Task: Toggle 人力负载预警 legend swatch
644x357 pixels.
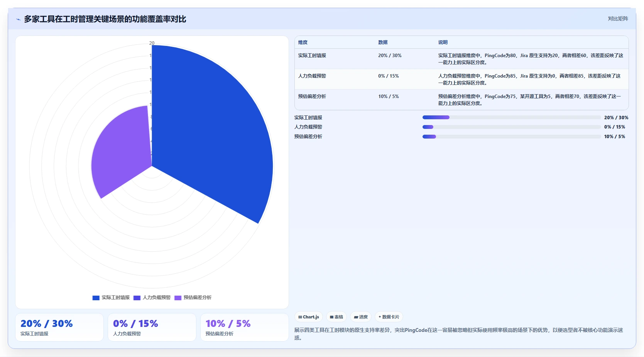Action: point(137,298)
